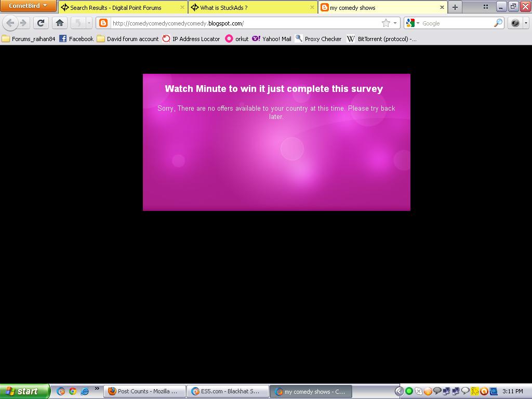Click the yellow square tray icon
This screenshot has height=399, width=532.
474,391
